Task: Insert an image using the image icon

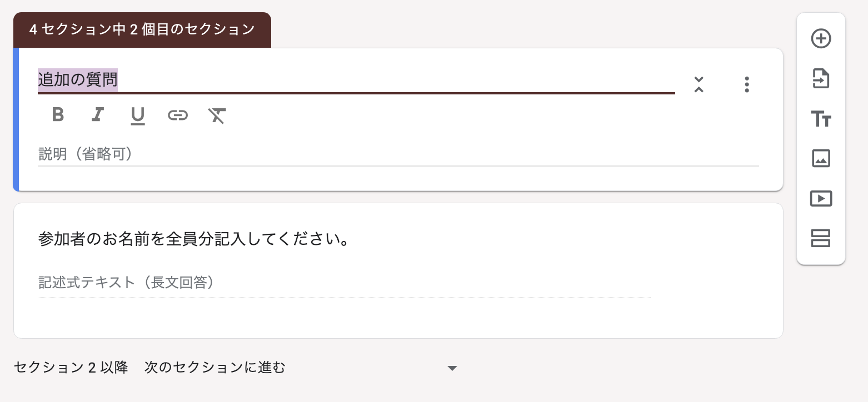Action: pos(821,159)
